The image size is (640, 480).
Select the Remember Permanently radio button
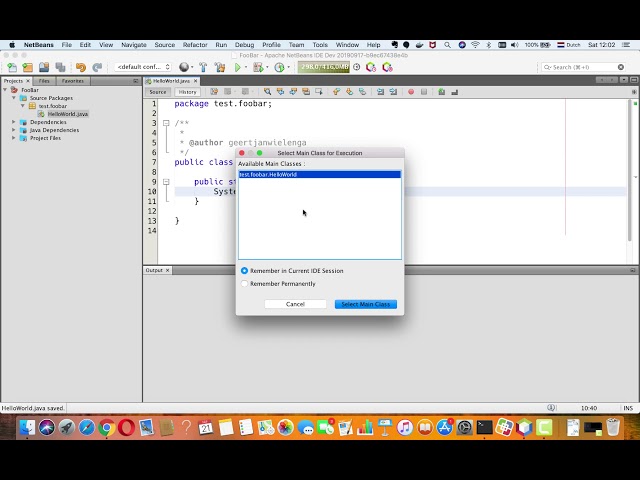pos(244,284)
